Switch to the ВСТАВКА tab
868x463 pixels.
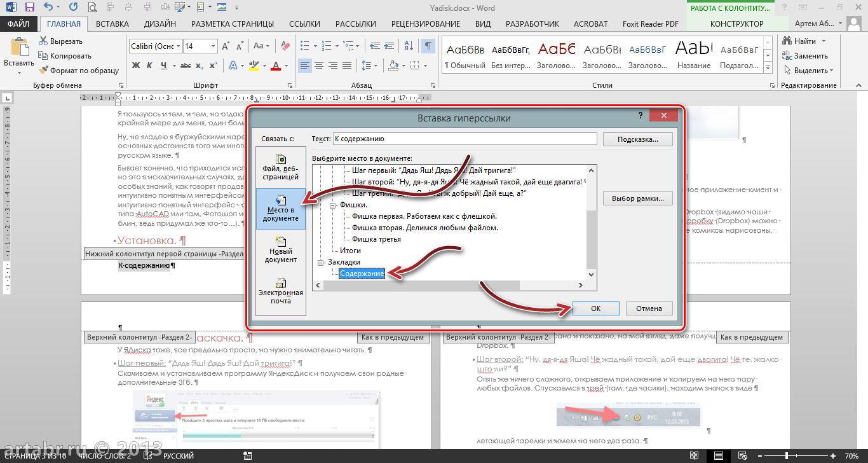coord(112,24)
